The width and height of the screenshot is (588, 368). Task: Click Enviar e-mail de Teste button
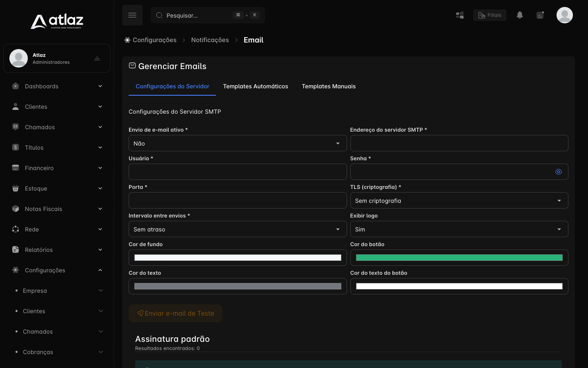pyautogui.click(x=176, y=313)
